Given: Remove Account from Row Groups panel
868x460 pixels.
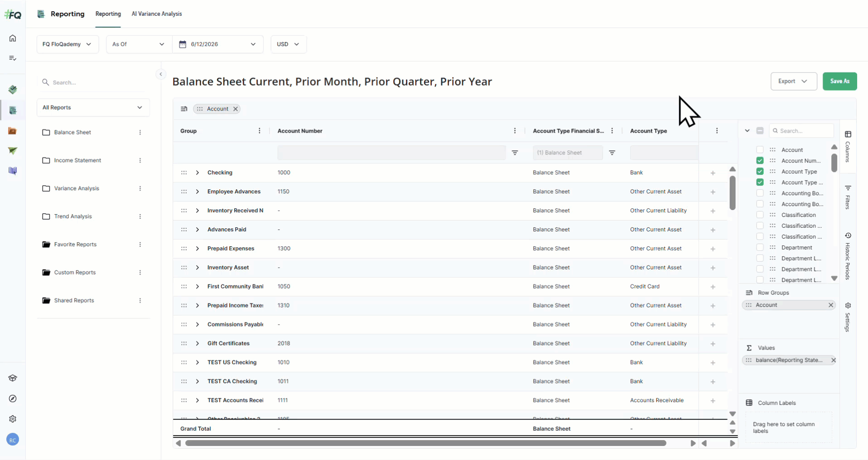Looking at the screenshot, I should [831, 305].
